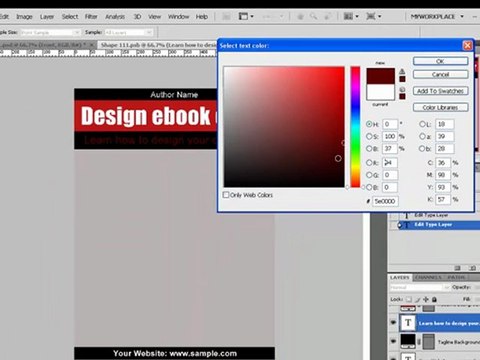Select the RGB blue B radio button
The width and height of the screenshot is (480, 360).
[x=369, y=187]
